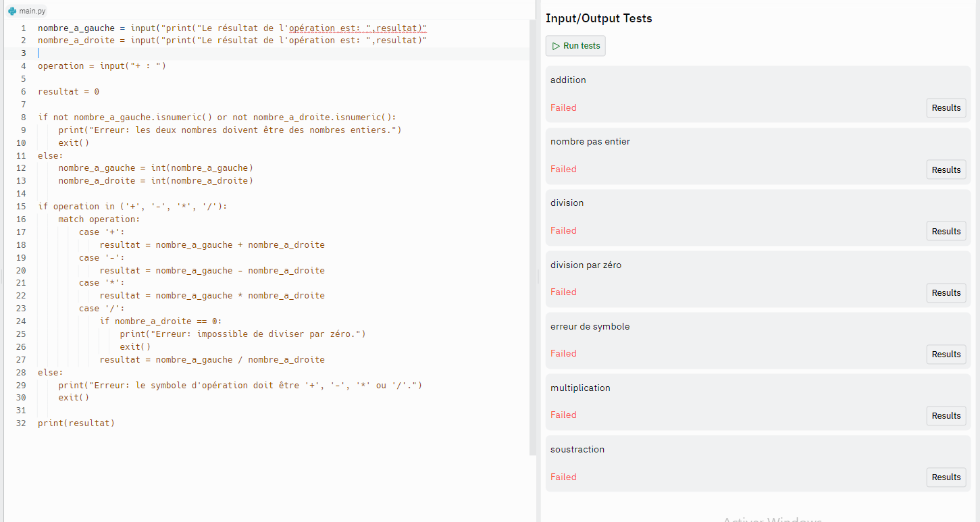Click the 'match operation:' line in code

99,219
